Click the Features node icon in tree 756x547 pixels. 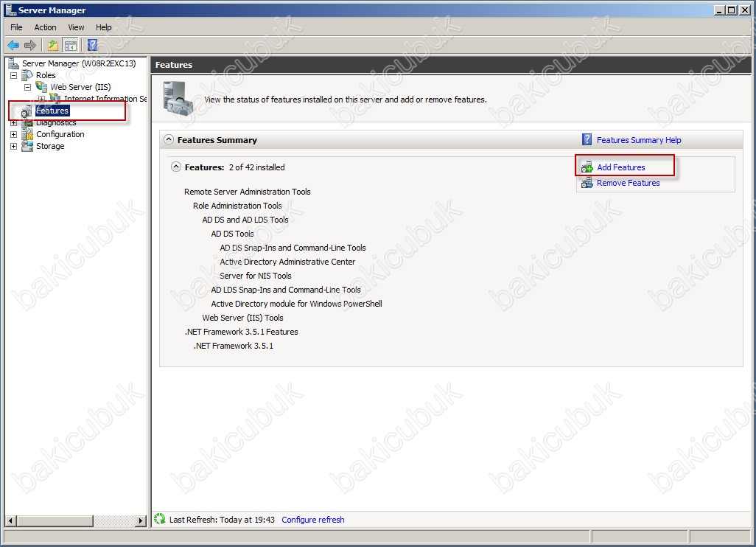[27, 111]
